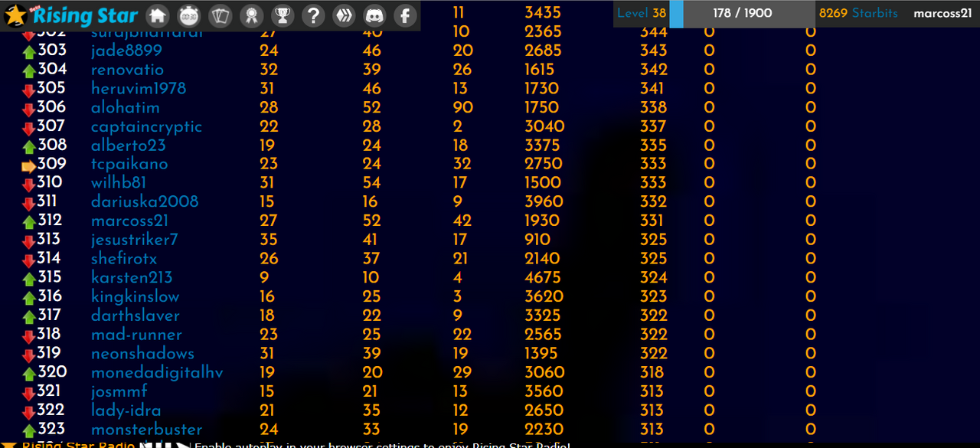980x448 pixels.
Task: Open the trophy rankings icon
Action: point(282,15)
